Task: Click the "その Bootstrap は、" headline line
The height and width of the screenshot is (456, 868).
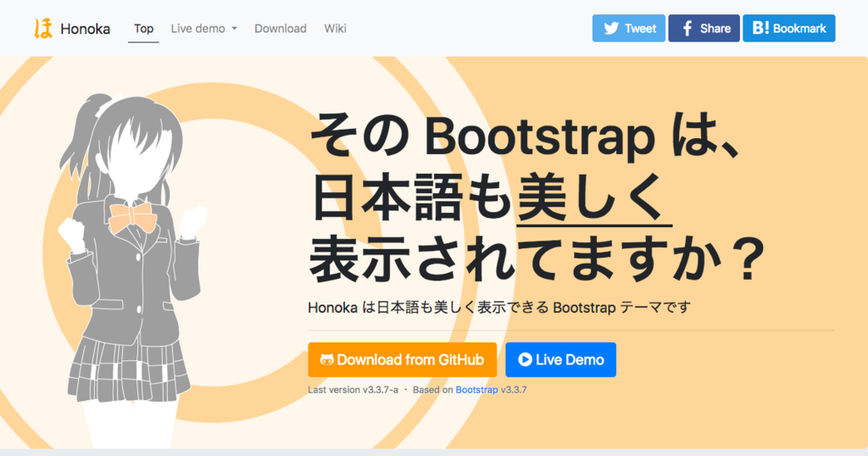Action: pos(525,135)
